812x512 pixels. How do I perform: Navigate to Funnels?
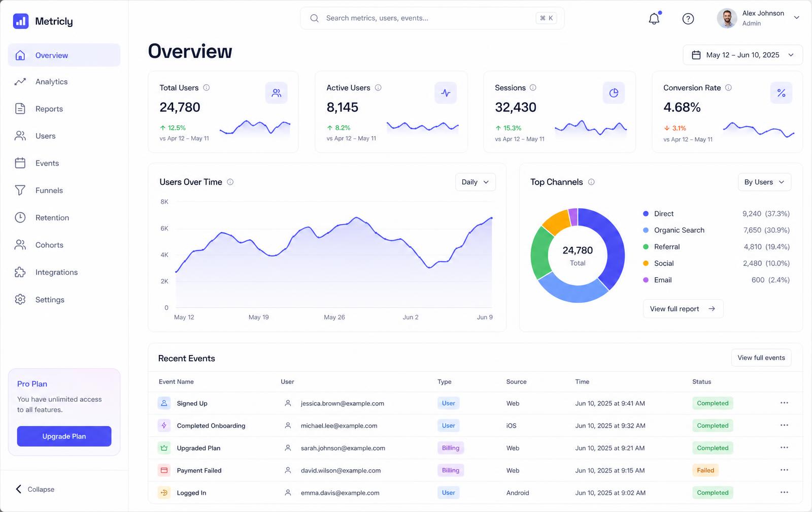[64, 190]
